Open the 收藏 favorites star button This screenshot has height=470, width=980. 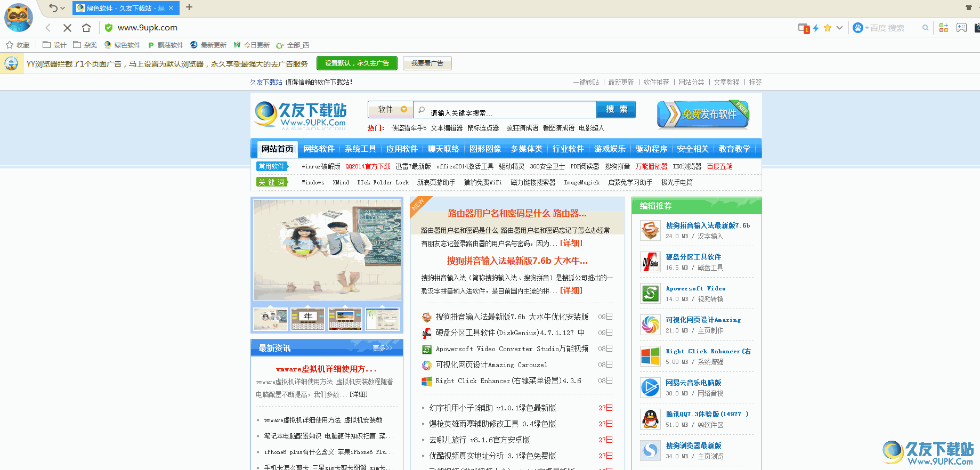18,45
